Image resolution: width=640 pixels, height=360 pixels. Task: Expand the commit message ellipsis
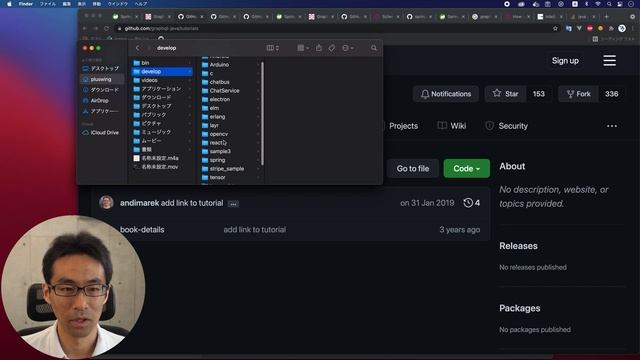[233, 204]
